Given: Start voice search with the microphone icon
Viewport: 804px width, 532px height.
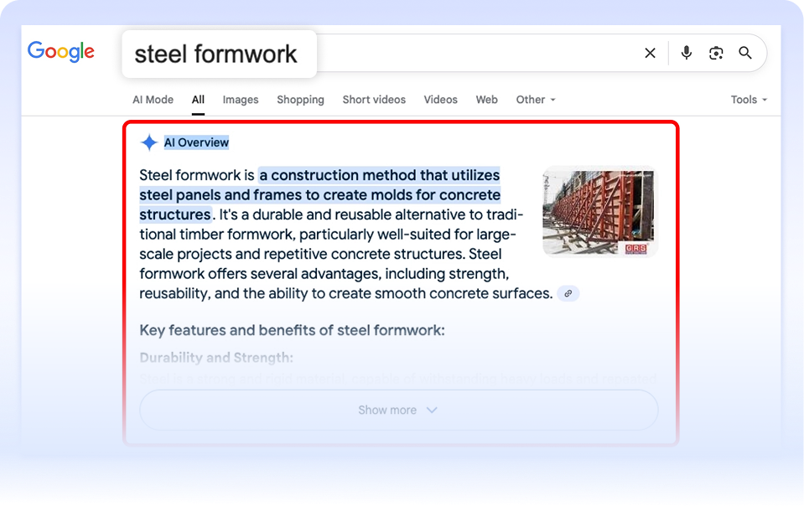Looking at the screenshot, I should click(x=687, y=53).
